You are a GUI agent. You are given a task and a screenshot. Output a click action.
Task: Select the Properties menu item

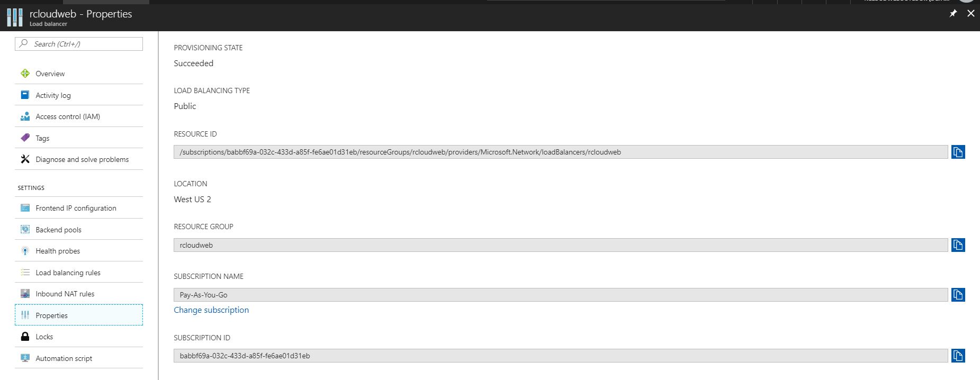(x=79, y=315)
